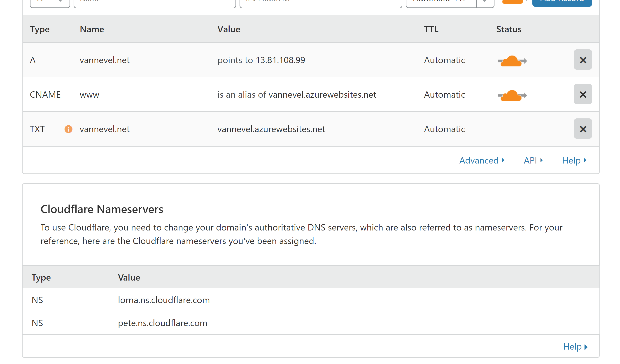Click Automatic TTL of the CNAME record
This screenshot has width=620, height=364.
tap(444, 95)
